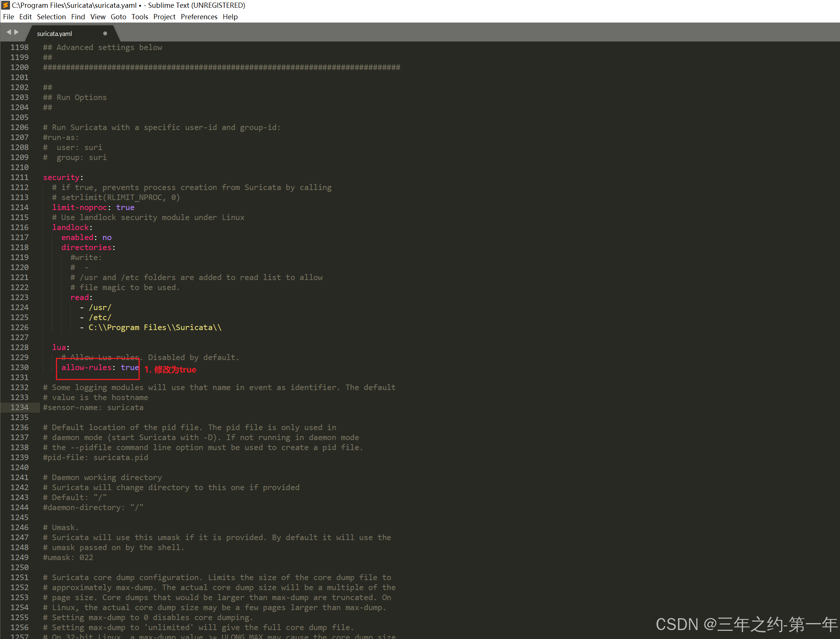Click the limit-noproc true value

(x=125, y=207)
